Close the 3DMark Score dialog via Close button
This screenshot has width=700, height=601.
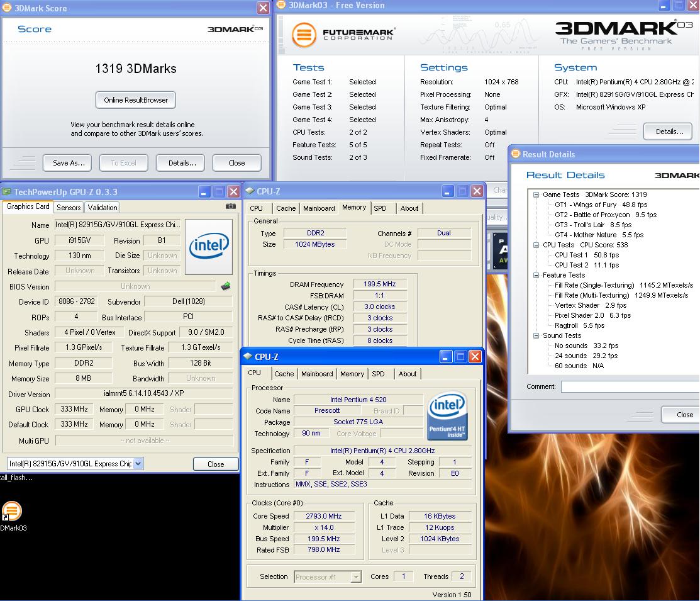point(237,162)
